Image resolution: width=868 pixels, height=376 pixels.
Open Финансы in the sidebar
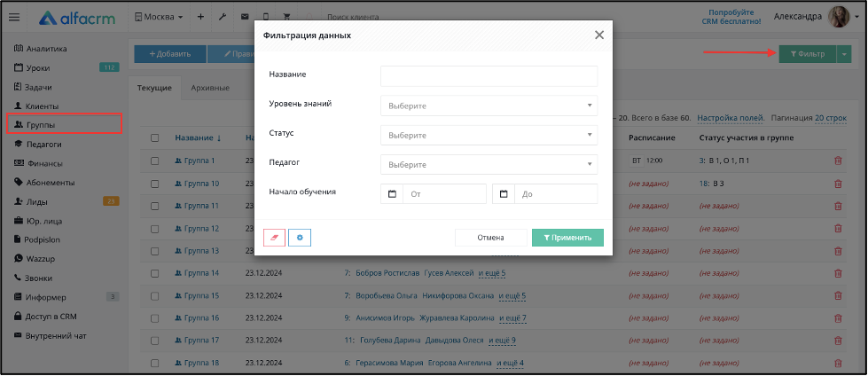point(37,163)
